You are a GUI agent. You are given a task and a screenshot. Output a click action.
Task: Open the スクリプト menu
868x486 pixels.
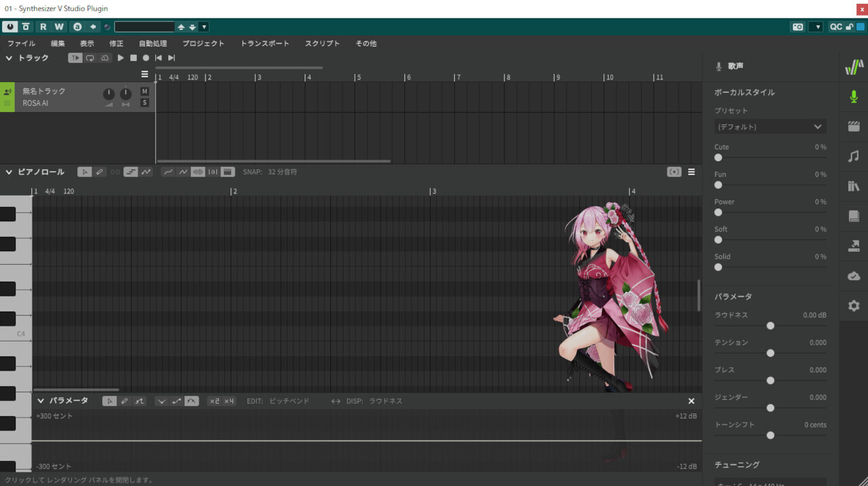[322, 43]
